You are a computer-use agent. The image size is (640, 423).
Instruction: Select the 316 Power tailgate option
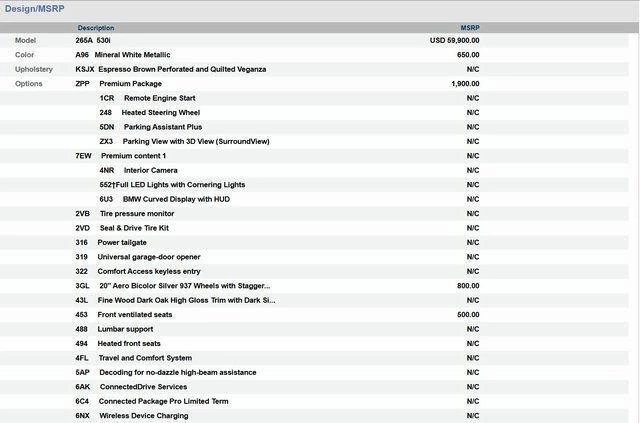111,243
